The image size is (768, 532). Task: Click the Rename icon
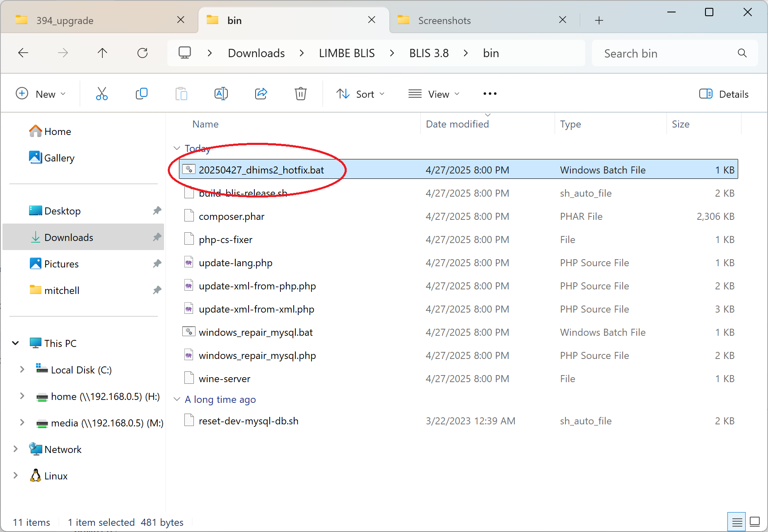(221, 94)
